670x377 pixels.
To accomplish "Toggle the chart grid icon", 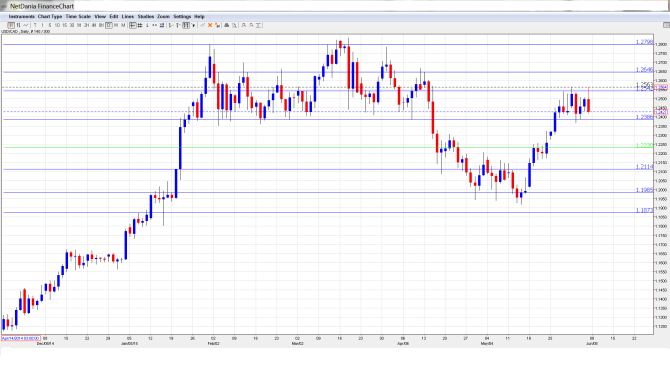I will click(x=140, y=26).
